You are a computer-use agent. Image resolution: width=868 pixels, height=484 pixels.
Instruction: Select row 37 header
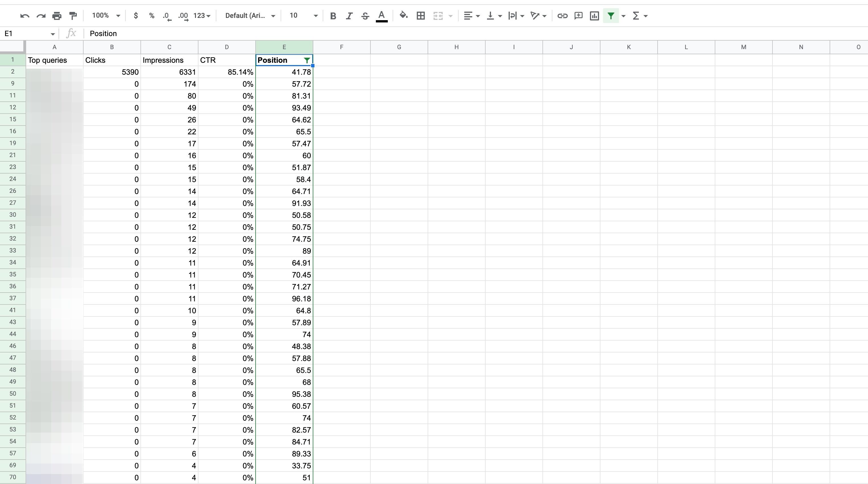pyautogui.click(x=13, y=298)
